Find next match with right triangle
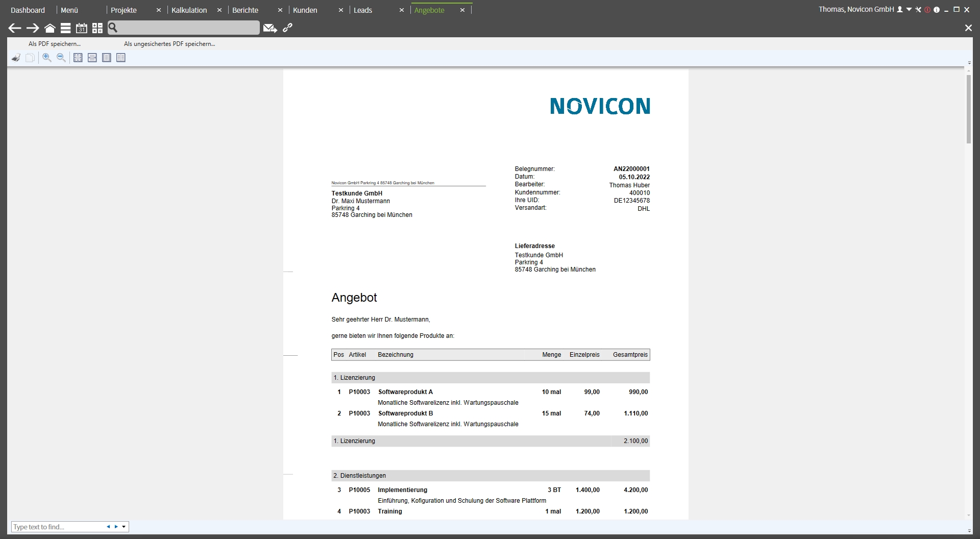Viewport: 980px width, 539px height. click(x=116, y=527)
